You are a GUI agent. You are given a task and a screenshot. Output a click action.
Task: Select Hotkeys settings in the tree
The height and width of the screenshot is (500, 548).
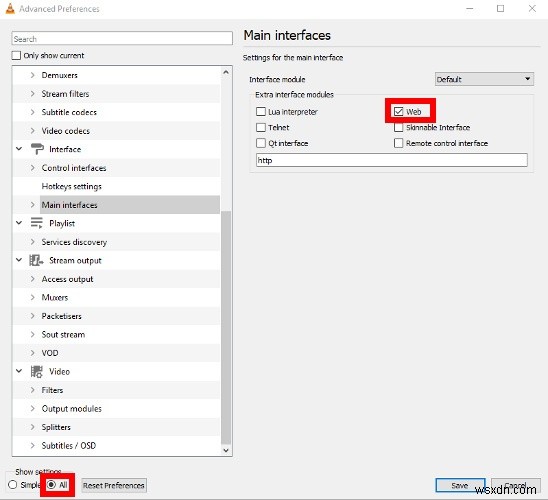tap(72, 186)
